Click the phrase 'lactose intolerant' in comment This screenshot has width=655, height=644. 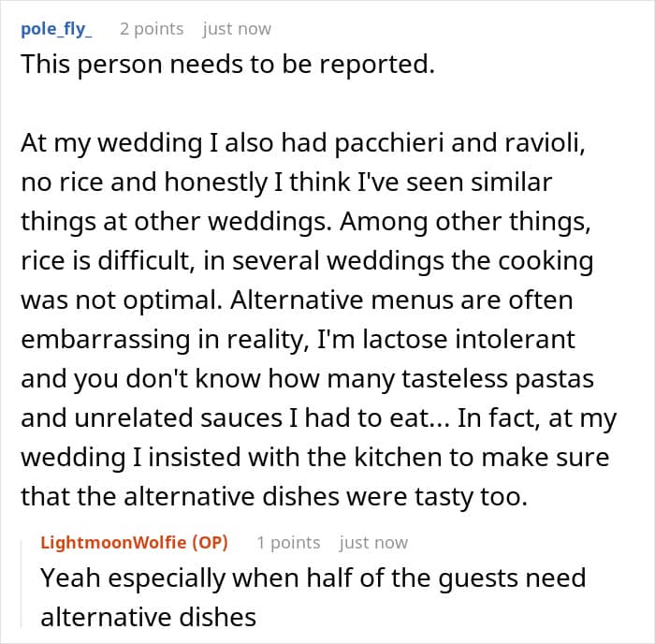[x=469, y=340]
